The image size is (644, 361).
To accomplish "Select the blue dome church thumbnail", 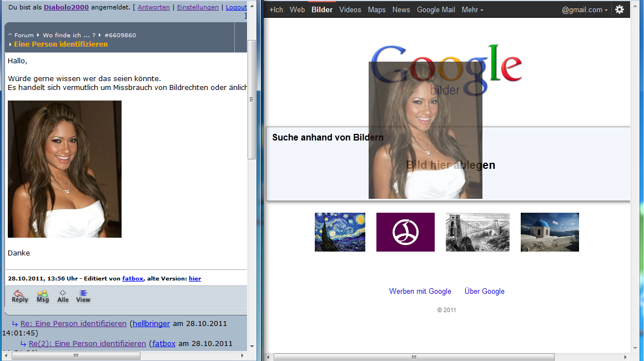I will 550,232.
